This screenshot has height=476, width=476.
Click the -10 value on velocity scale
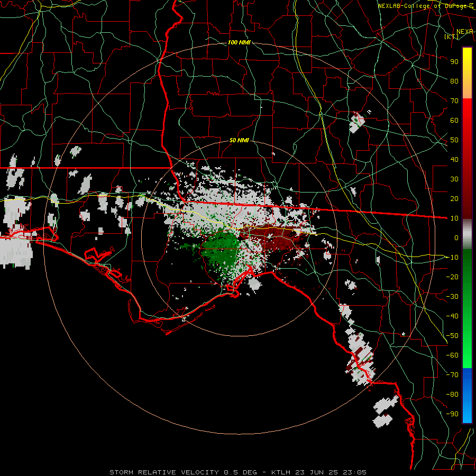click(x=452, y=258)
